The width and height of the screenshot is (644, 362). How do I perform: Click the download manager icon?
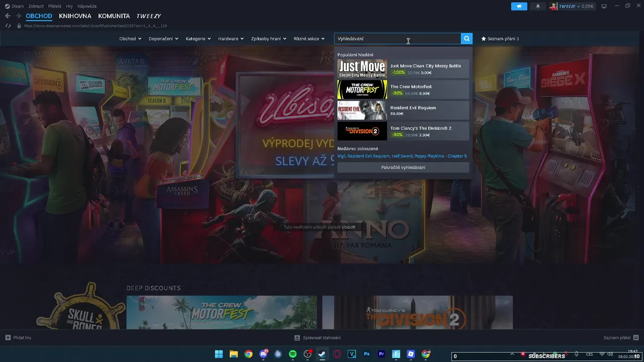pos(297,337)
